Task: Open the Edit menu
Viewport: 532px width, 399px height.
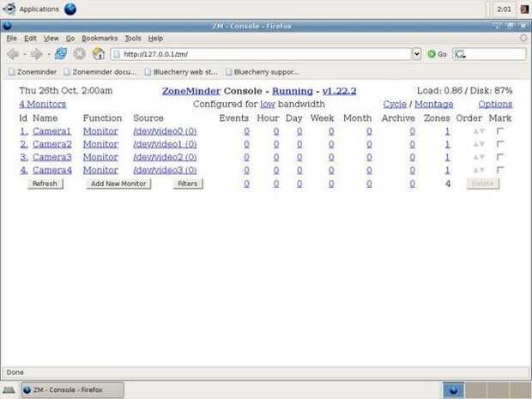Action: click(x=30, y=39)
